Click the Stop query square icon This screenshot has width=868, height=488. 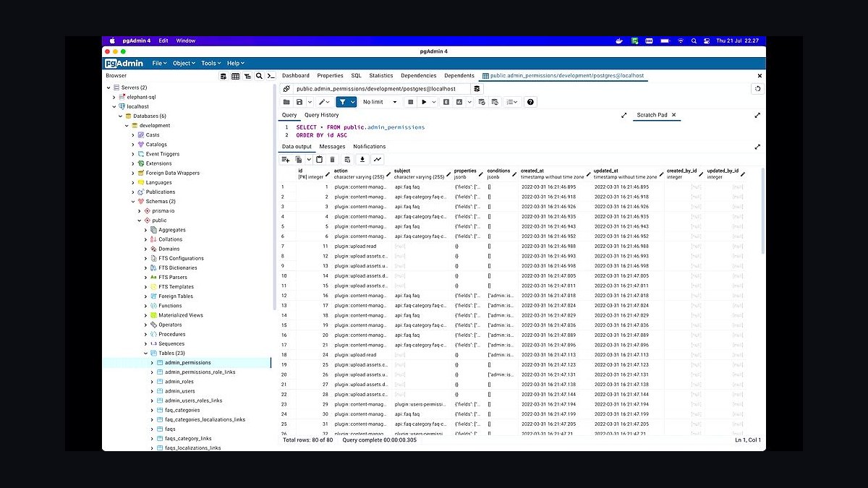click(x=410, y=102)
